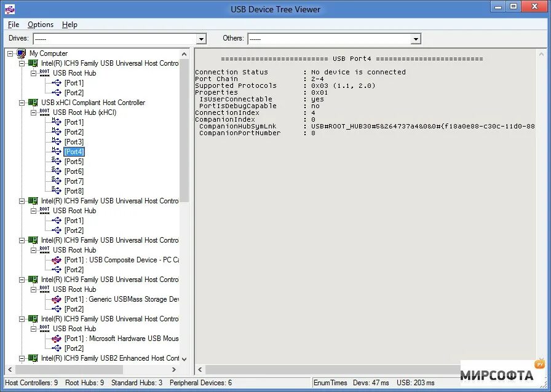This screenshot has width=551, height=392.
Task: Select Intel(R) ICH9 Family USB2 Enhanced Host Controller
Action: pyautogui.click(x=110, y=358)
